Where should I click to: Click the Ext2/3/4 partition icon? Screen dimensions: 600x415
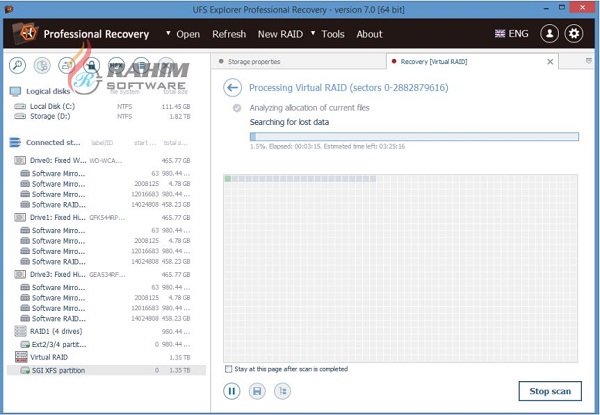25,344
